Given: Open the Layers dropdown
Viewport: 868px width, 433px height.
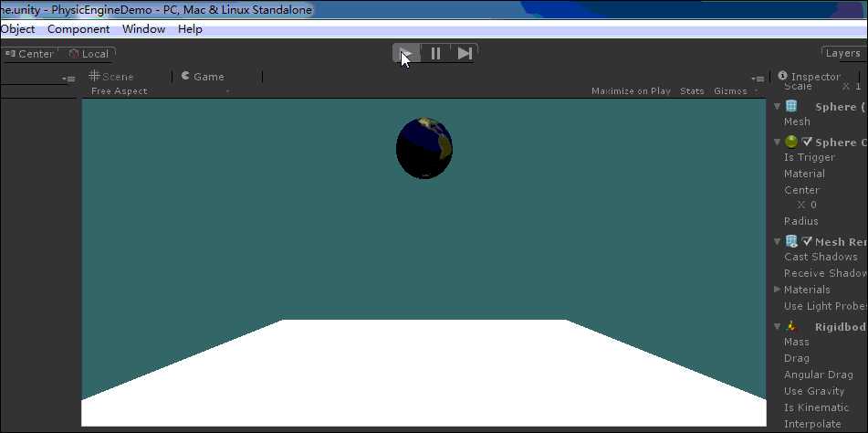Looking at the screenshot, I should click(x=843, y=53).
